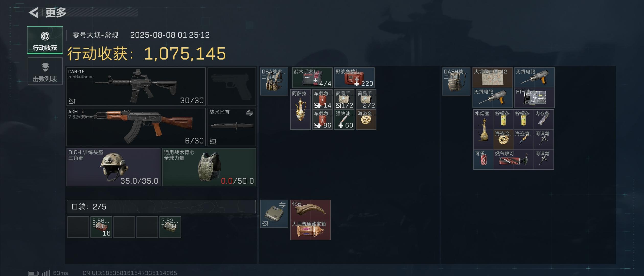
Task: Select the 大坝普通藏宝箱 treasure chest item
Action: tap(310, 230)
